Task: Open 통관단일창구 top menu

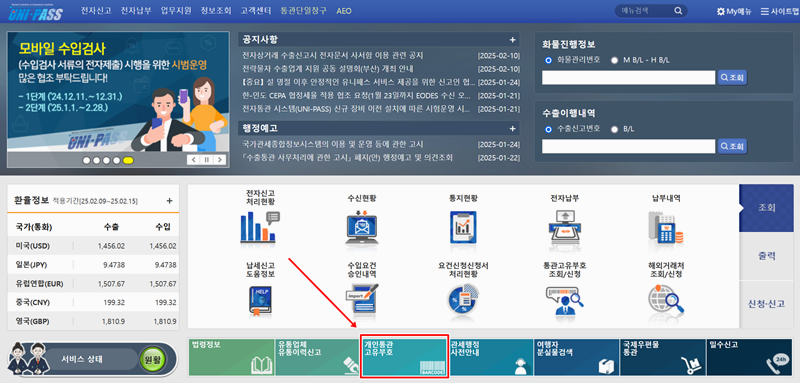Action: (304, 11)
